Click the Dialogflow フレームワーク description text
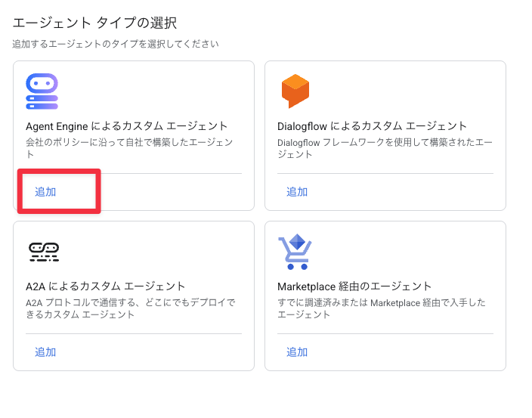The height and width of the screenshot is (418, 532). pos(385,148)
